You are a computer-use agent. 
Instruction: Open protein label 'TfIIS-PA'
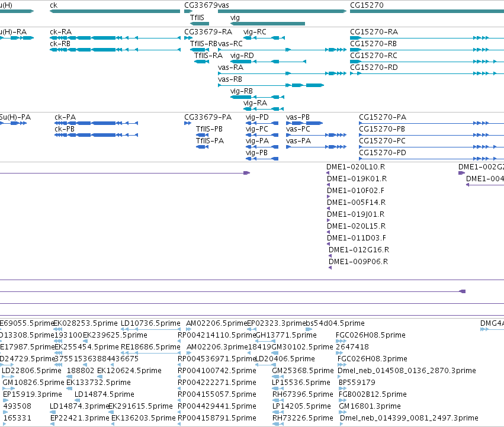pyautogui.click(x=210, y=141)
